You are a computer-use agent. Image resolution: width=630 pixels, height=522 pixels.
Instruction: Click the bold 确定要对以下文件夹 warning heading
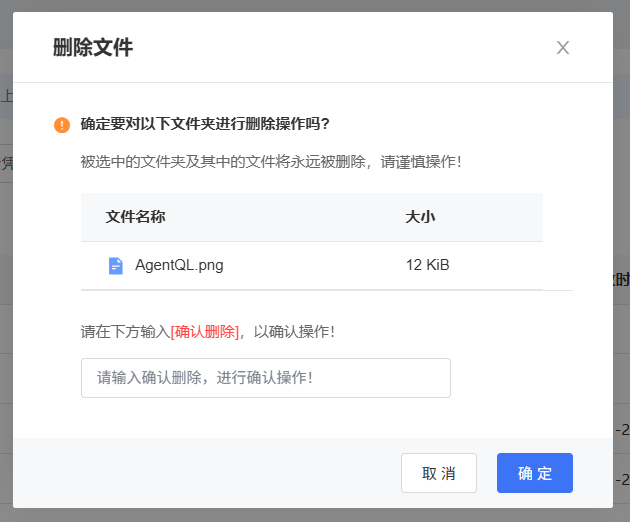click(x=205, y=125)
